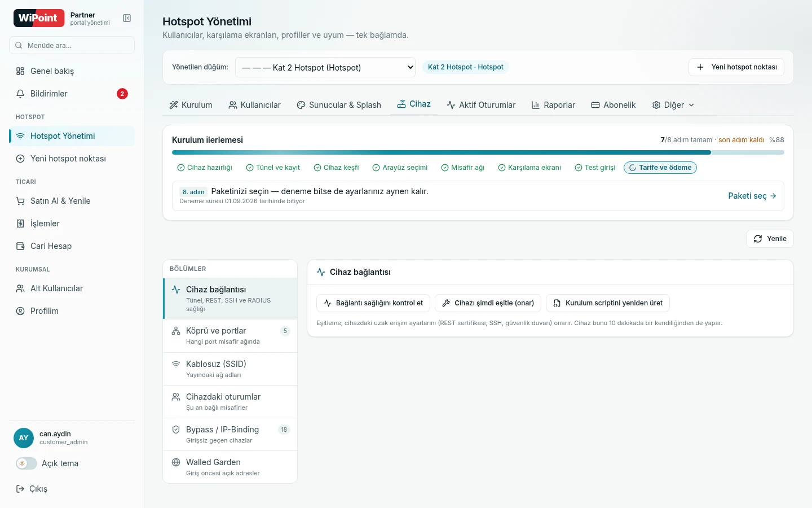812x508 pixels.
Task: Click the Çıkış logout icon
Action: (x=20, y=489)
